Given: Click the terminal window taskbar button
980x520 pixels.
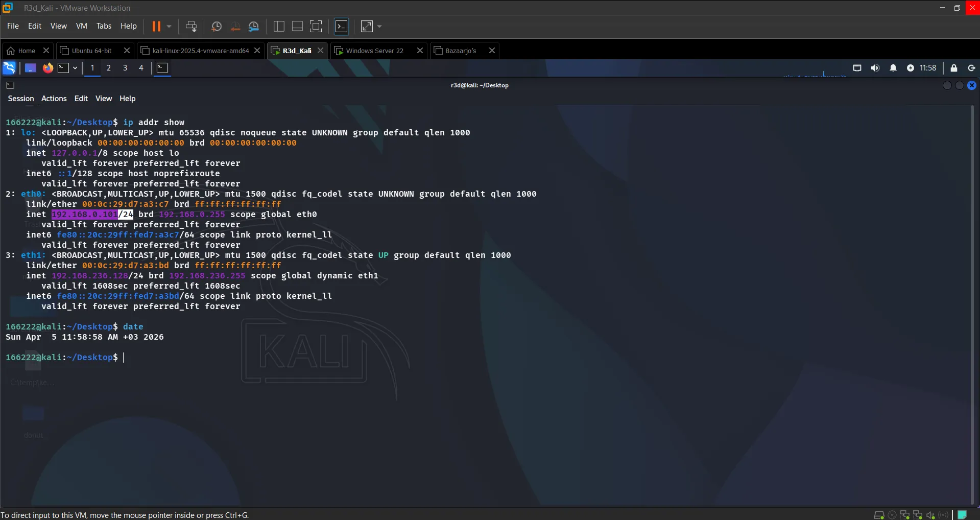Looking at the screenshot, I should point(162,68).
